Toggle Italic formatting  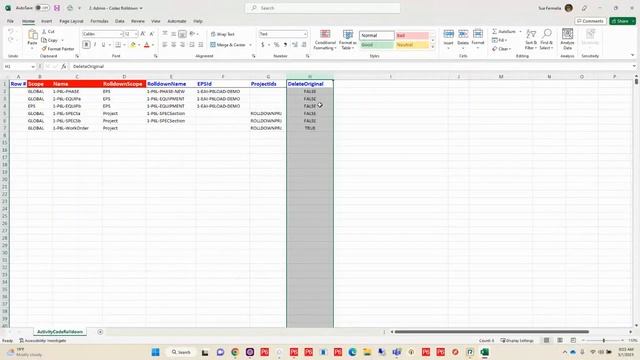(x=95, y=45)
